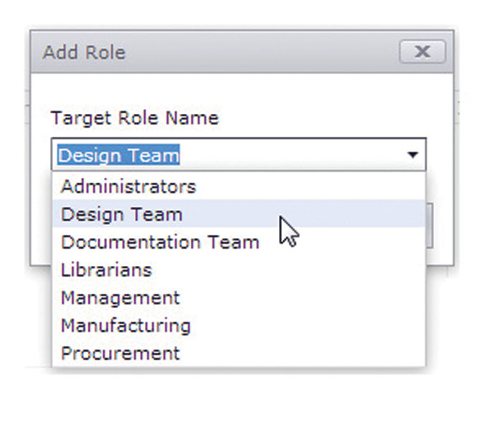This screenshot has width=502, height=448.
Task: Collapse the Target Role Name dropdown arrow
Action: (412, 155)
